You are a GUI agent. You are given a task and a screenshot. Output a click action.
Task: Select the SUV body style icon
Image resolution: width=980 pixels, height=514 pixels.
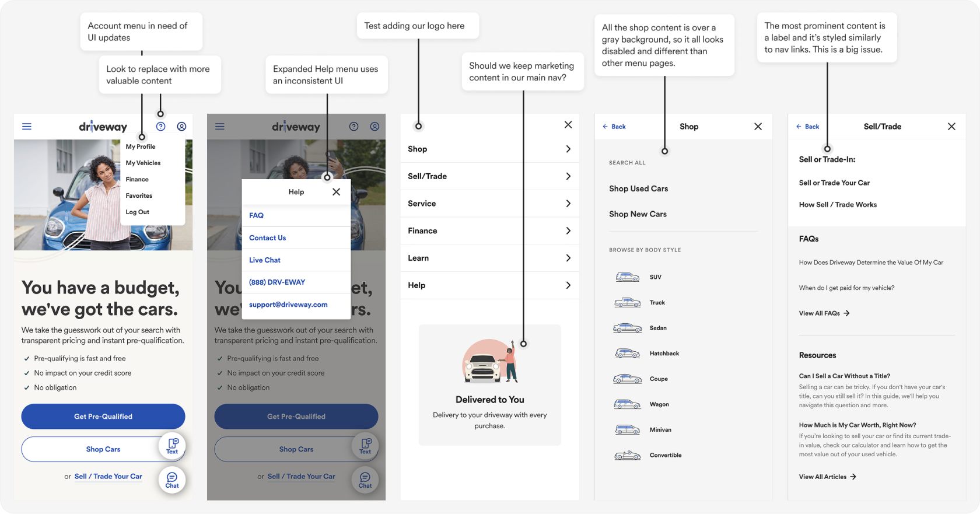tap(627, 277)
